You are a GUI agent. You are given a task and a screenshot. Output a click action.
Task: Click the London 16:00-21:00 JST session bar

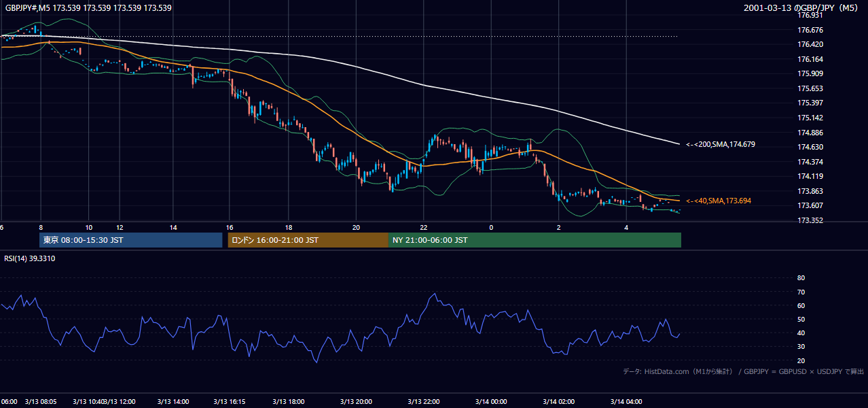pos(308,240)
